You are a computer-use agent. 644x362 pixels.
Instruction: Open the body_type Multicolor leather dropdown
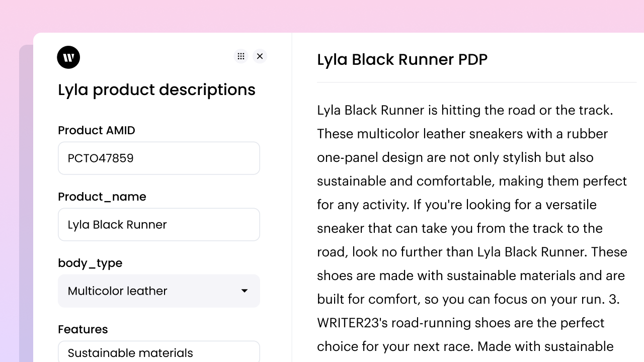pyautogui.click(x=151, y=291)
